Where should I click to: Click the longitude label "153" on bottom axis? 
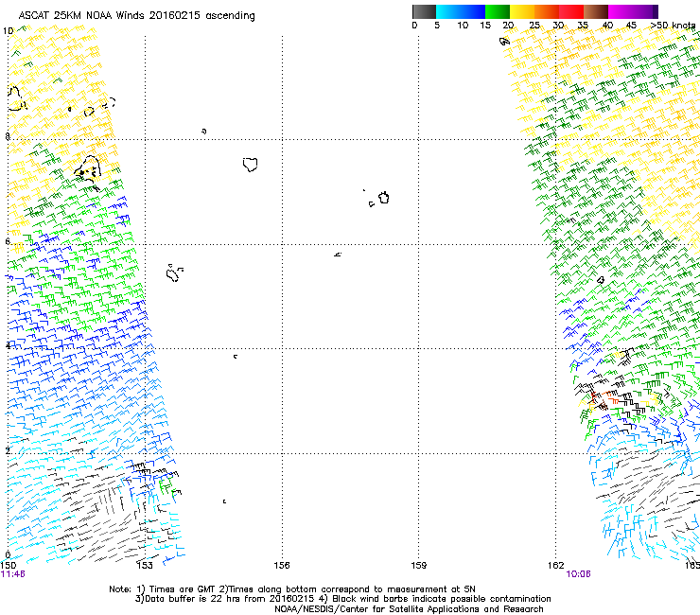145,566
